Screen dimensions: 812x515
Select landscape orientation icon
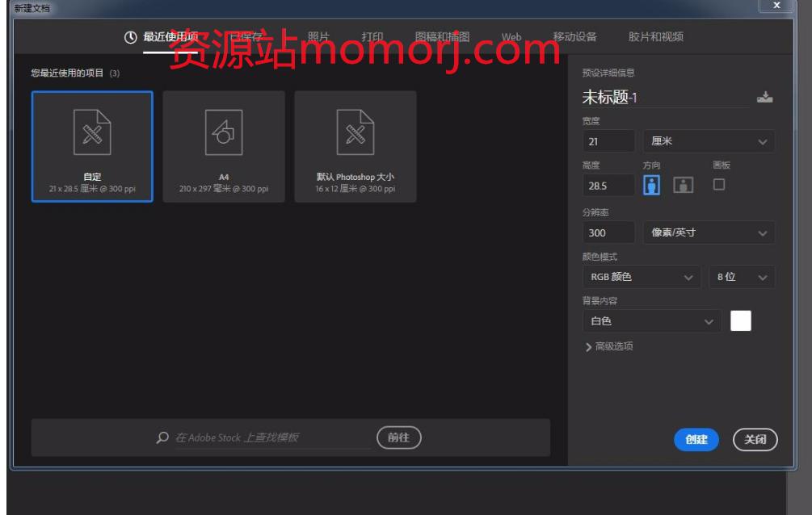683,185
